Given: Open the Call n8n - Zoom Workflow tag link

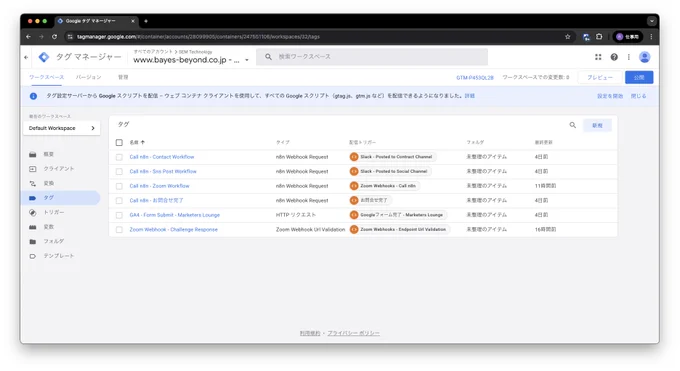Looking at the screenshot, I should (x=159, y=186).
